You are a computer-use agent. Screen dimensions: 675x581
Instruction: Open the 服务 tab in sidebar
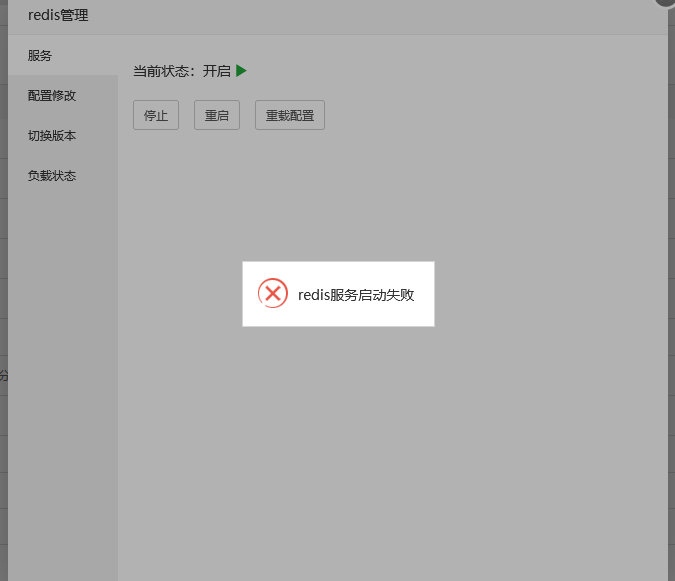coord(63,56)
